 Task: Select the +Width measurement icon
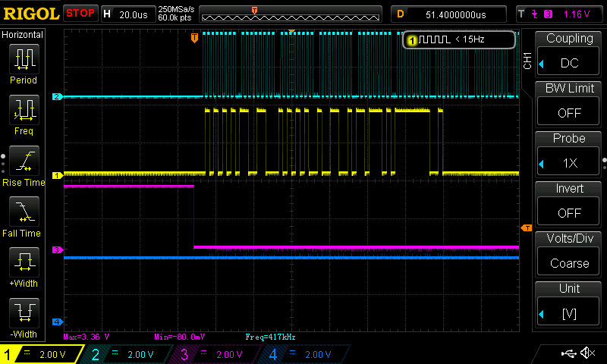coord(24,262)
